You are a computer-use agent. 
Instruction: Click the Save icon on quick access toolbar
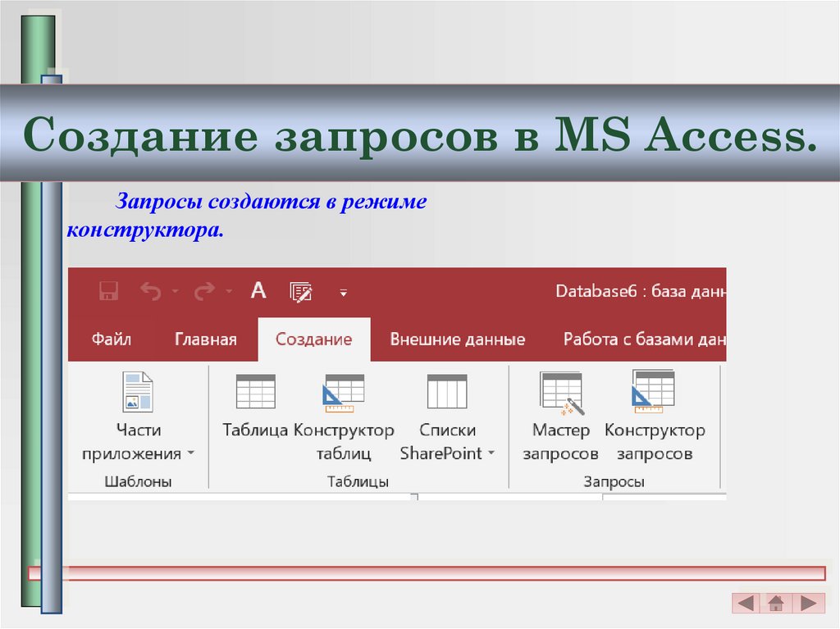click(x=109, y=291)
